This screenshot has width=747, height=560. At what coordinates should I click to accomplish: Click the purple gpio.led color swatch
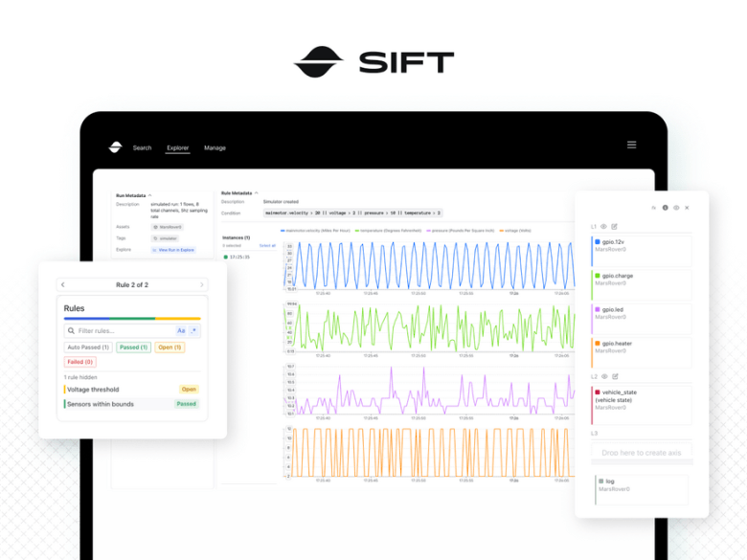tap(598, 309)
